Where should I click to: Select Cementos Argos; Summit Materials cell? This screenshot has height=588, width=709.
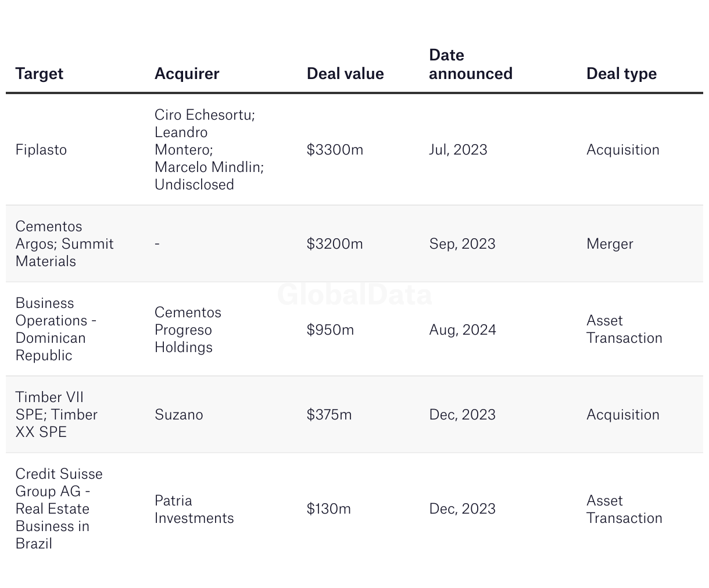[65, 244]
